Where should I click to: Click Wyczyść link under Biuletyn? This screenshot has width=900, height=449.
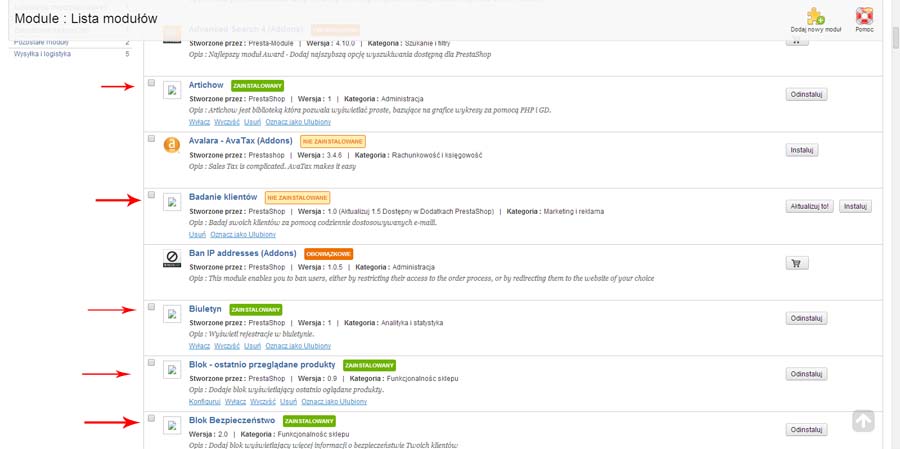coord(227,346)
